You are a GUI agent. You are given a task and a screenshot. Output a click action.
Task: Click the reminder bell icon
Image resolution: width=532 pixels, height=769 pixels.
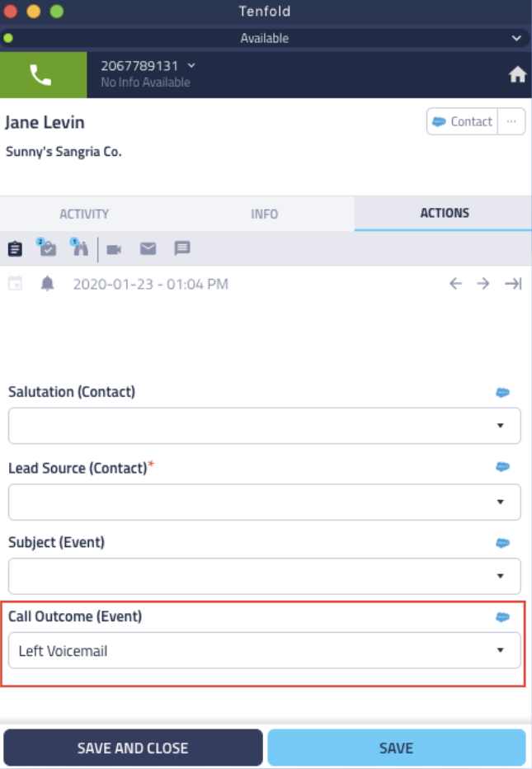(x=48, y=284)
